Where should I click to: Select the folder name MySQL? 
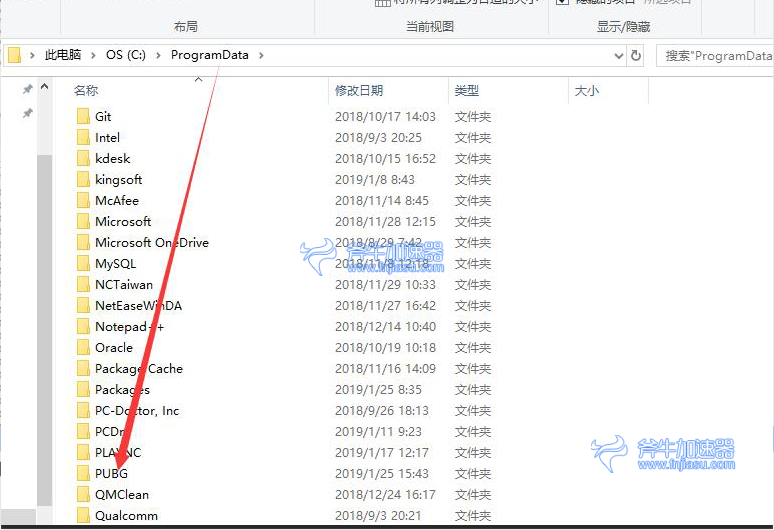point(116,264)
